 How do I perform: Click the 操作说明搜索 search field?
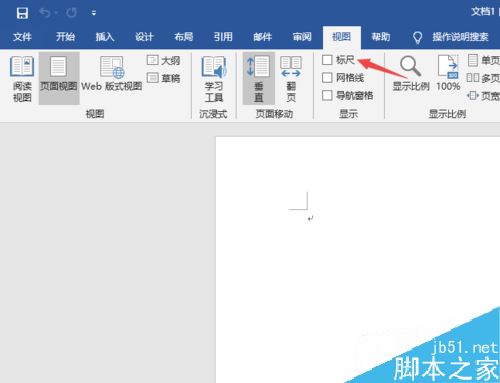pos(460,37)
